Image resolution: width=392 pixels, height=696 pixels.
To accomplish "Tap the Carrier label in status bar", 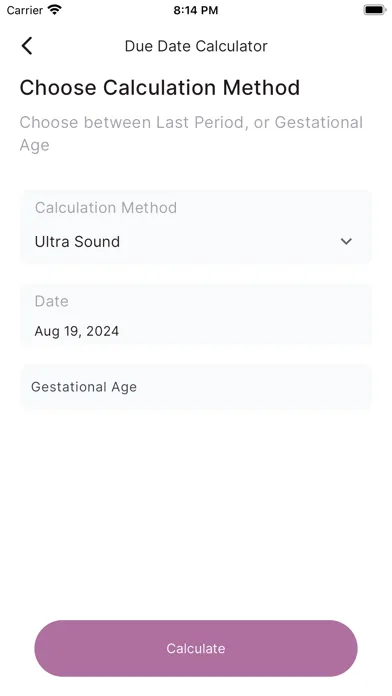I will [x=25, y=10].
